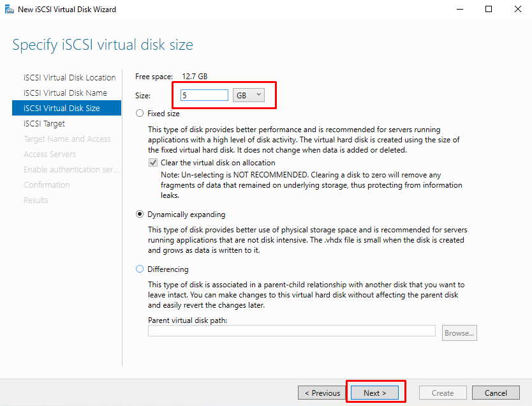
Task: Minimize the wizard window
Action: coord(460,9)
